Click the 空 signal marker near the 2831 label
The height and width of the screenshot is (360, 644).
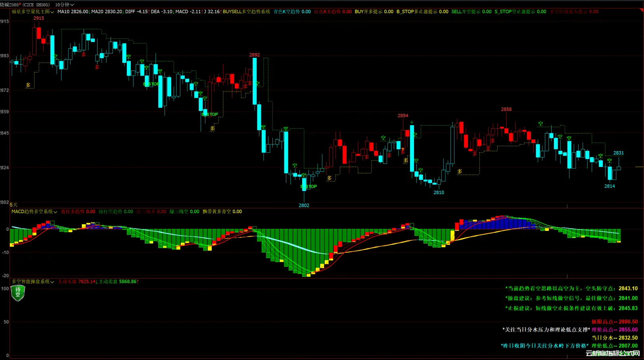click(x=609, y=160)
